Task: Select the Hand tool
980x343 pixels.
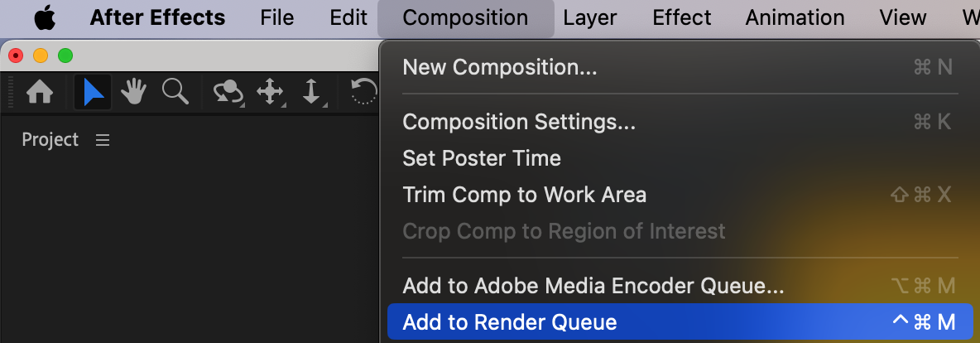Action: 134,92
